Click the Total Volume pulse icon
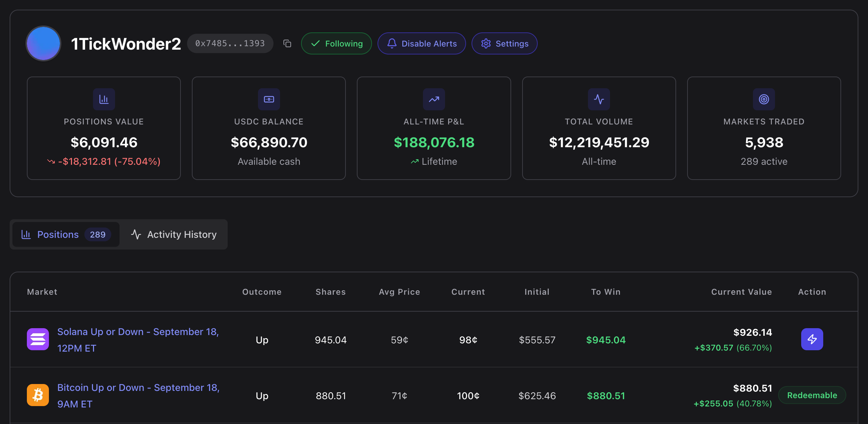The width and height of the screenshot is (868, 424). pyautogui.click(x=599, y=99)
